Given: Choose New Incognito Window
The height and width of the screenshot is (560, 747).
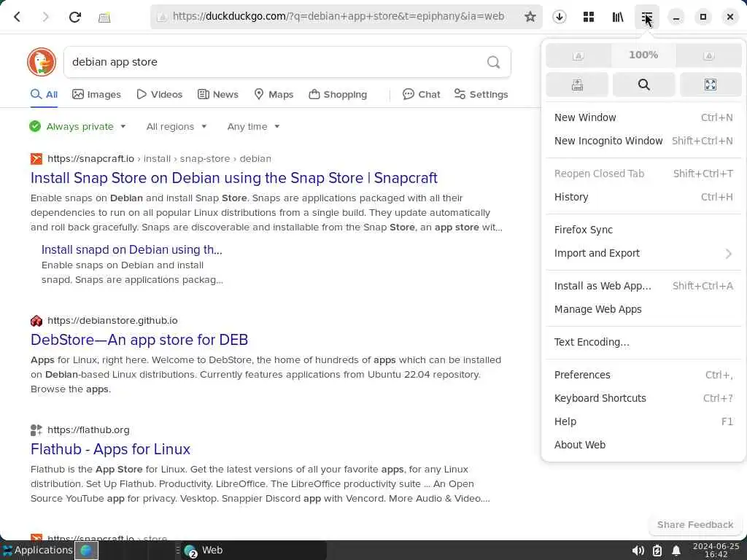Looking at the screenshot, I should tap(643, 141).
